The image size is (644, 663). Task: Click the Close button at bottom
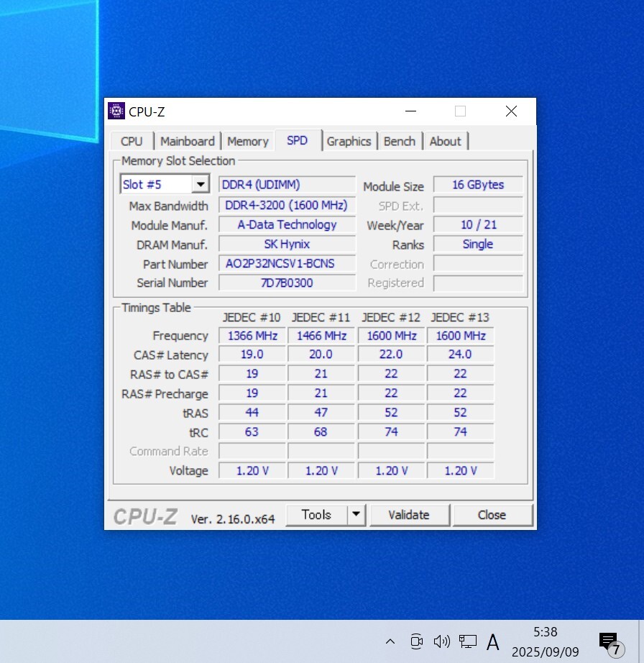492,515
